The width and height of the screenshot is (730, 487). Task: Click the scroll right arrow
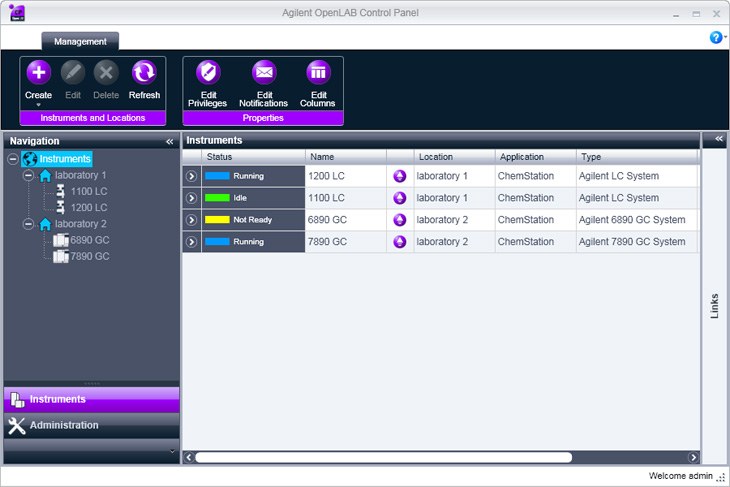[693, 457]
